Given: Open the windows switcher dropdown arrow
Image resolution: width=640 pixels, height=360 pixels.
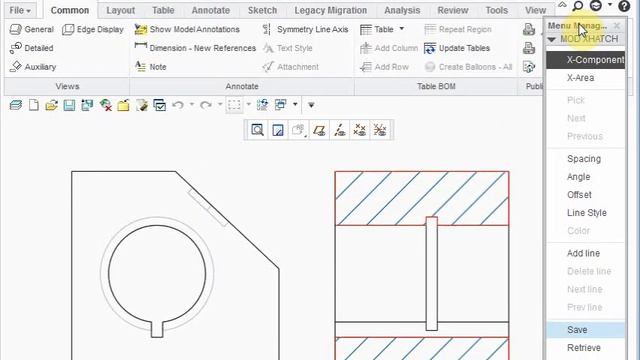Looking at the screenshot, I should (295, 104).
